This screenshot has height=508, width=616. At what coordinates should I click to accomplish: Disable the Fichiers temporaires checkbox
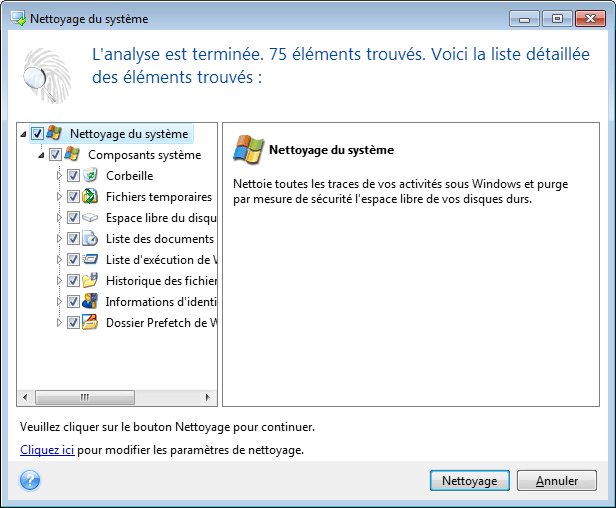[x=73, y=197]
